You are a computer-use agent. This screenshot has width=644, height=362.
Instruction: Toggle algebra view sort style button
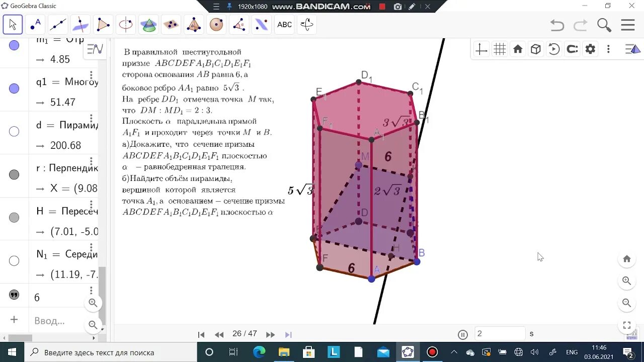(x=95, y=49)
